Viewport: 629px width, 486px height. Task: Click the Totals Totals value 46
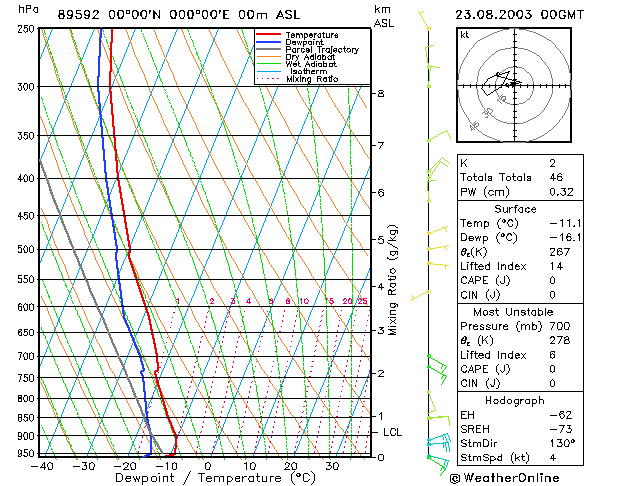tap(556, 177)
